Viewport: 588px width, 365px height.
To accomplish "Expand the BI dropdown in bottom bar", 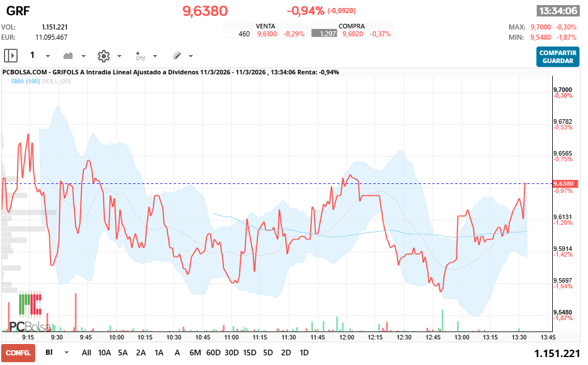I will (x=67, y=353).
